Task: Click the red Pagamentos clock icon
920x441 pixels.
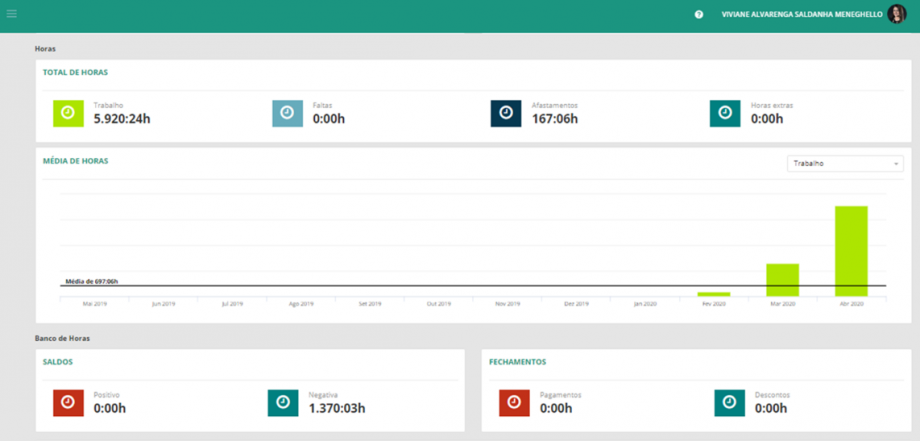Action: (x=514, y=402)
